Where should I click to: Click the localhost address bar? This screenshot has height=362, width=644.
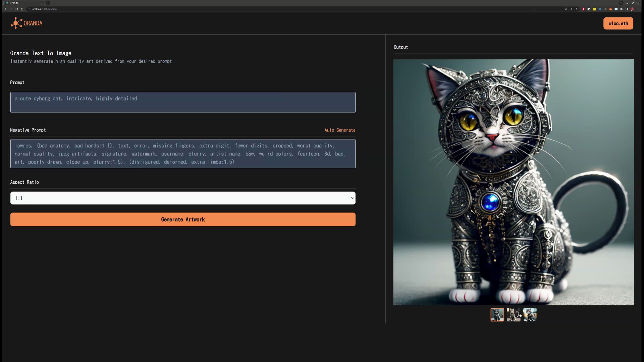pyautogui.click(x=295, y=9)
